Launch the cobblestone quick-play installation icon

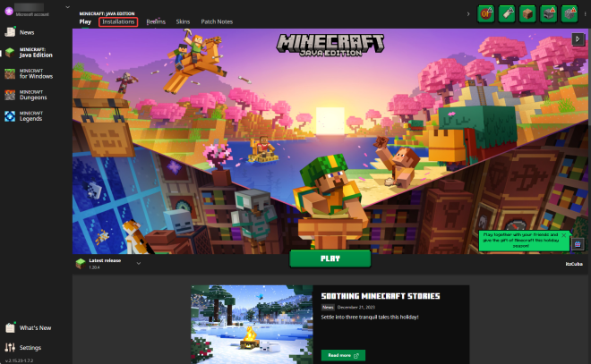point(570,14)
